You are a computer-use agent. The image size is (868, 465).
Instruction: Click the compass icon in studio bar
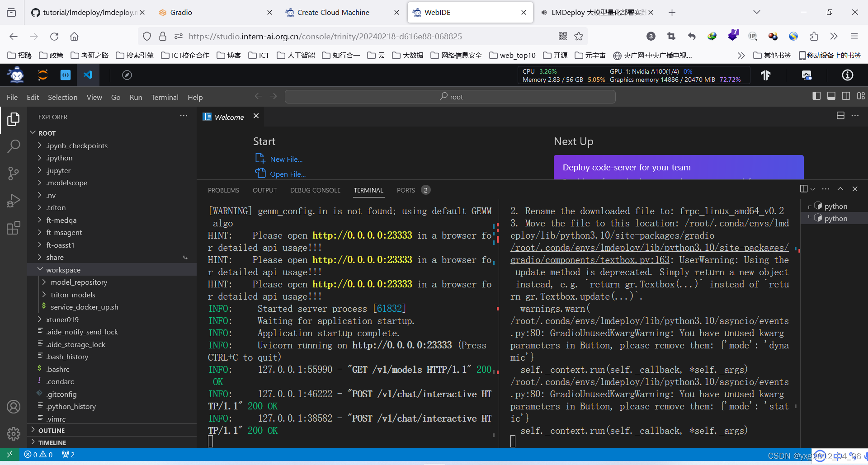tap(127, 75)
